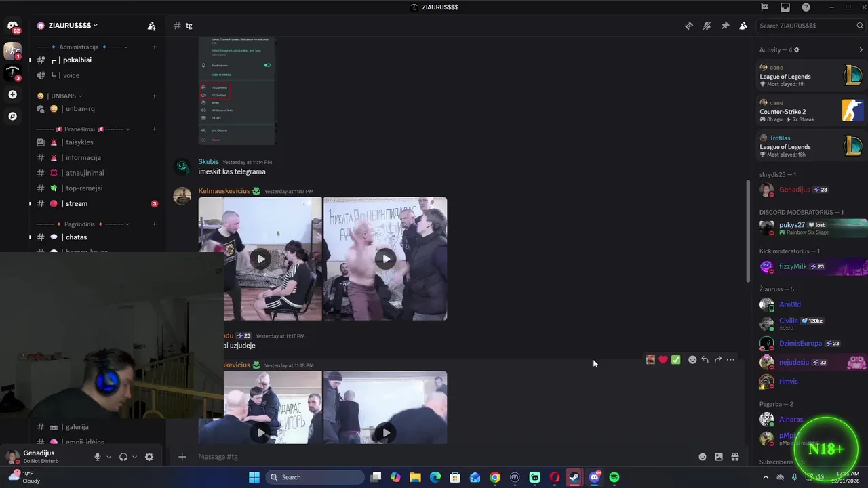The width and height of the screenshot is (868, 488).
Task: Click the attachment plus button in message bar
Action: [182, 457]
